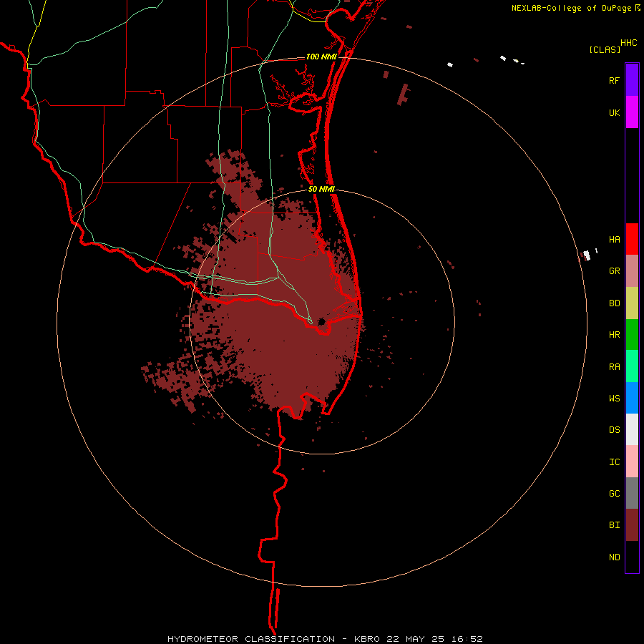The image size is (644, 644).
Task: Click the GR pink legend swatch
Action: (x=632, y=271)
